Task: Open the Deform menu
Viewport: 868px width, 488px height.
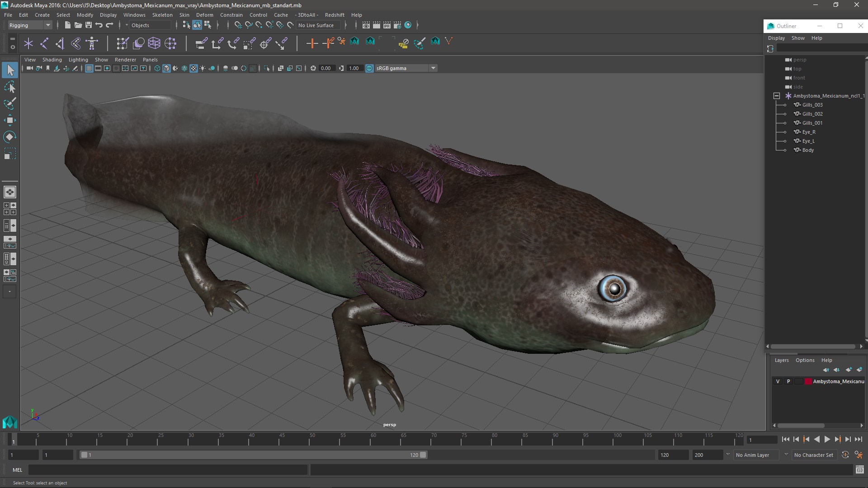Action: (x=204, y=15)
